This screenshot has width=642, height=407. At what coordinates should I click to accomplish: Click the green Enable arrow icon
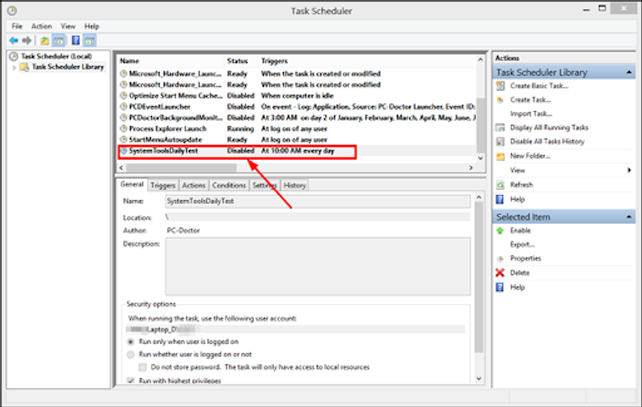click(500, 231)
